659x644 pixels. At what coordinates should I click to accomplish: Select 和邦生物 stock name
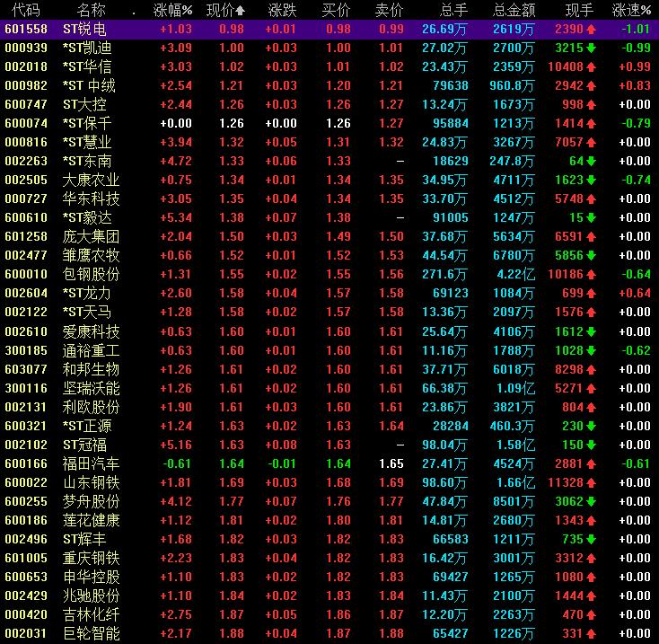[x=92, y=369]
